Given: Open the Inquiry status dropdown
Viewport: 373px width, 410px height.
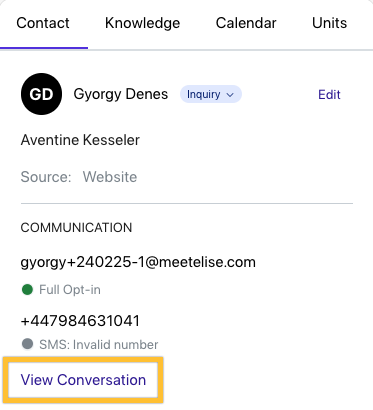Looking at the screenshot, I should click(211, 94).
